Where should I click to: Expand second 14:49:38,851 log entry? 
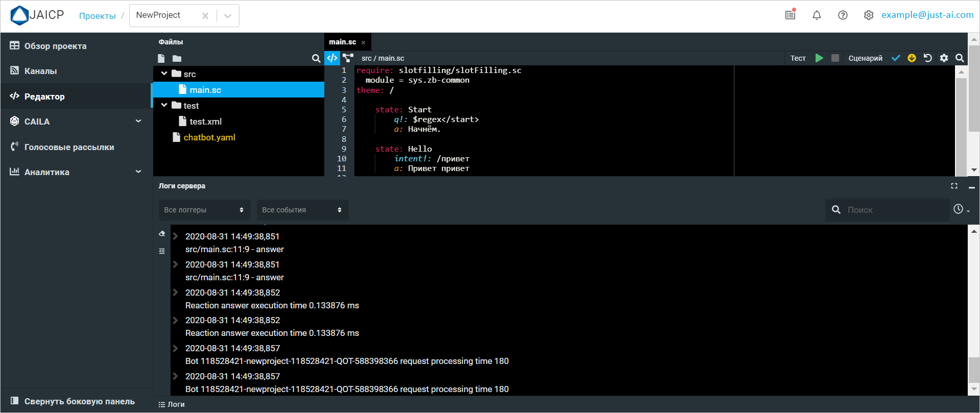[x=175, y=264]
